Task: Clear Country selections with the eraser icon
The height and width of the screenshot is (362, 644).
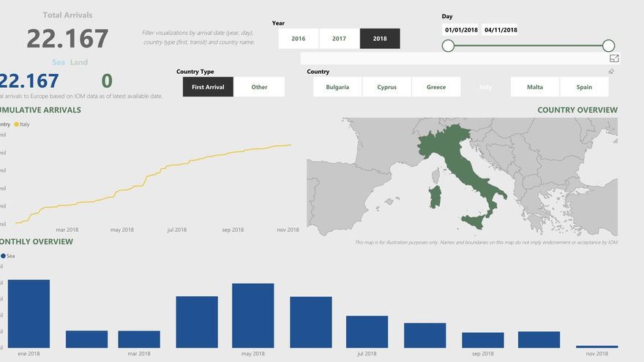Action: (611, 72)
